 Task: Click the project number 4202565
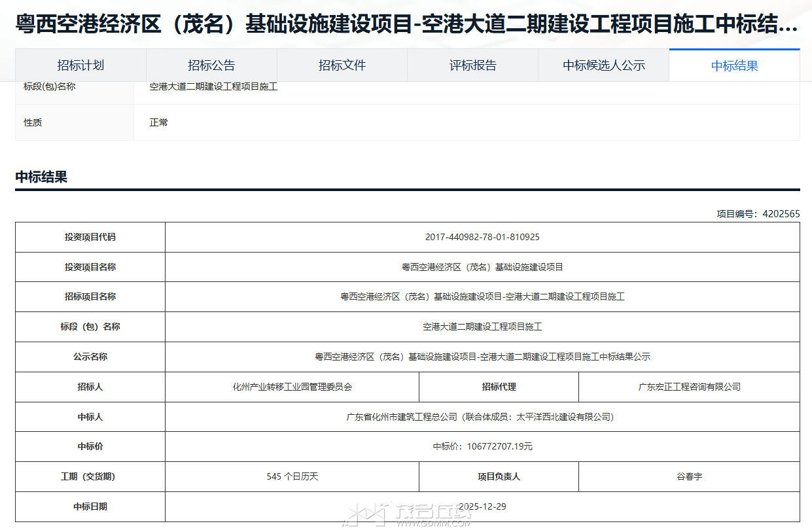781,214
